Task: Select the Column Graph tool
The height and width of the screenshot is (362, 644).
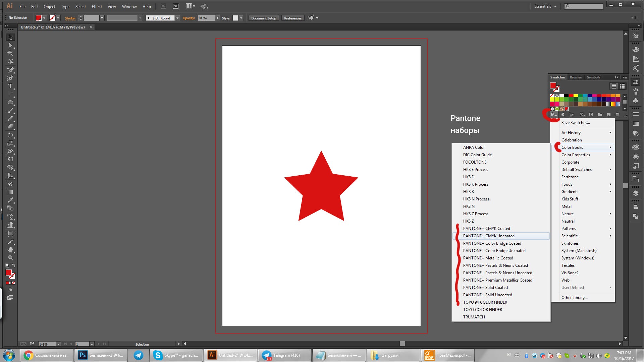Action: 10,225
